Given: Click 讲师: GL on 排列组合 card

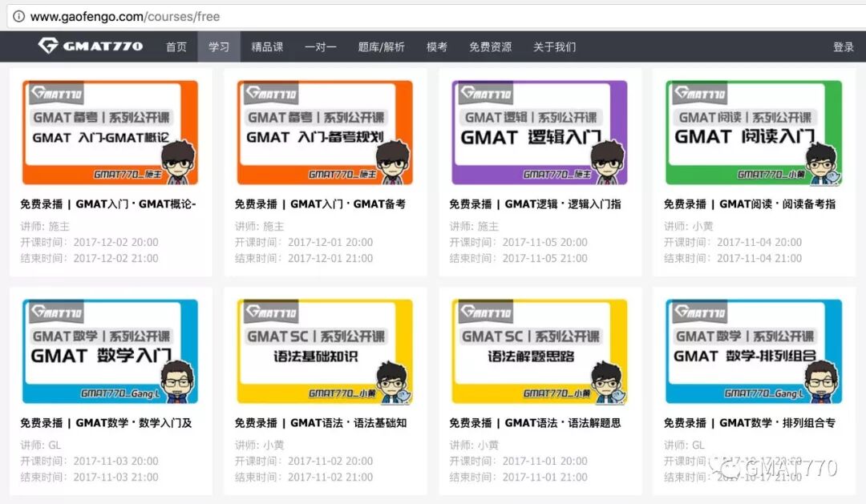Looking at the screenshot, I should click(x=684, y=445).
